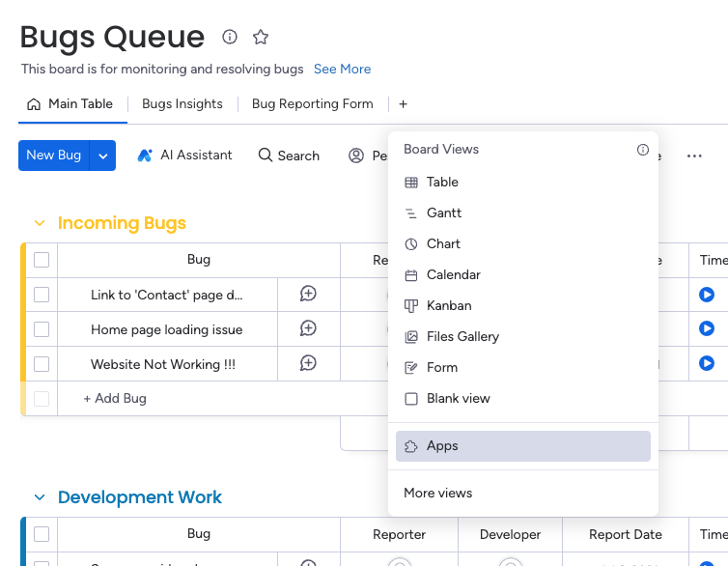
Task: Click the Developer column header
Action: (510, 534)
